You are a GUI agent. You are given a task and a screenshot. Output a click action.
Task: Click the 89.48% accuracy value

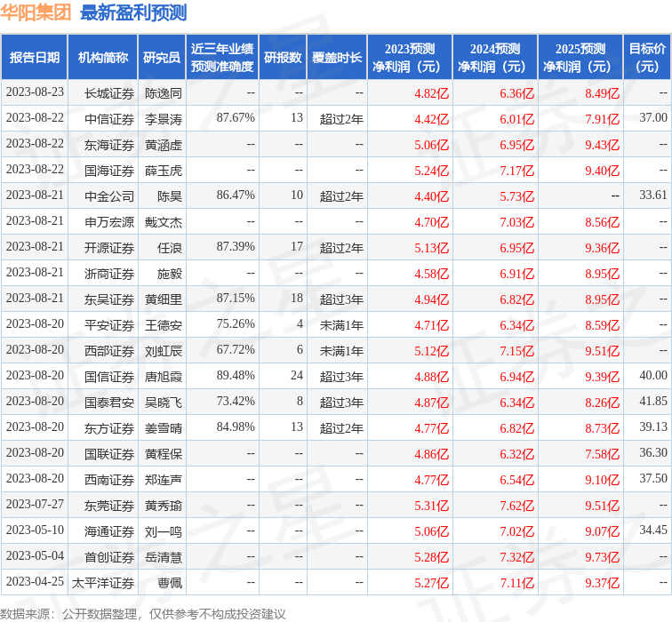tap(236, 375)
